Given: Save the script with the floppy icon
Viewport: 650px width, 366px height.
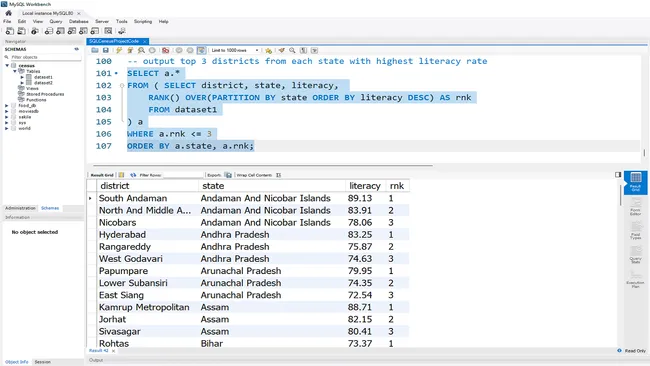Looking at the screenshot, I should pyautogui.click(x=106, y=50).
